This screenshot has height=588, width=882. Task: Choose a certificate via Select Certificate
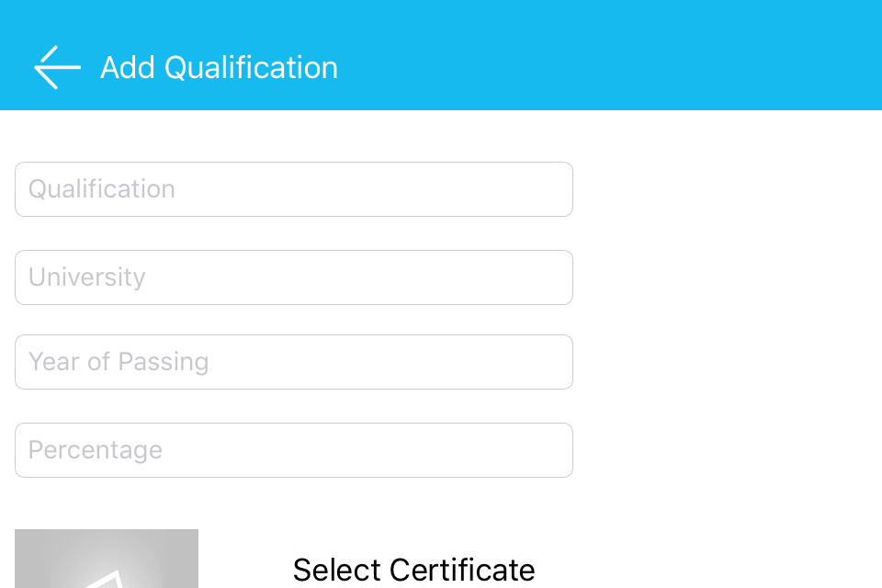[413, 570]
